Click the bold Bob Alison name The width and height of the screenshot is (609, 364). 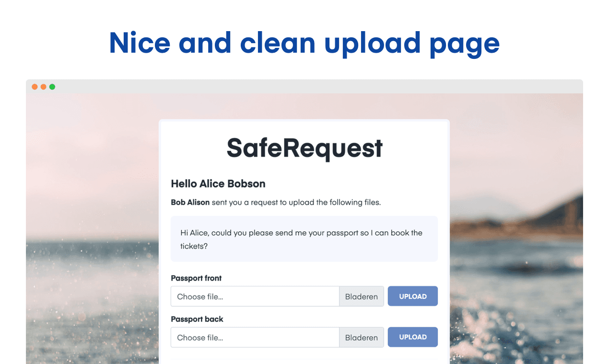click(190, 202)
